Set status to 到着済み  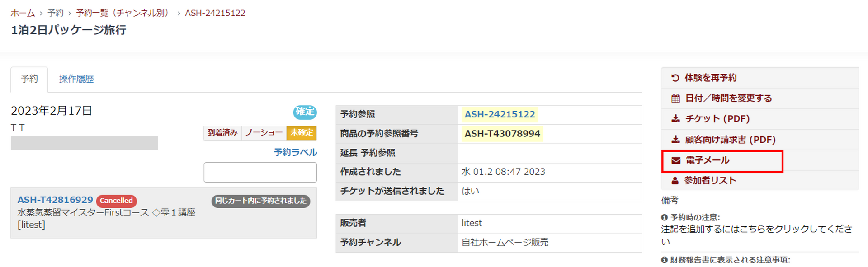tap(222, 133)
